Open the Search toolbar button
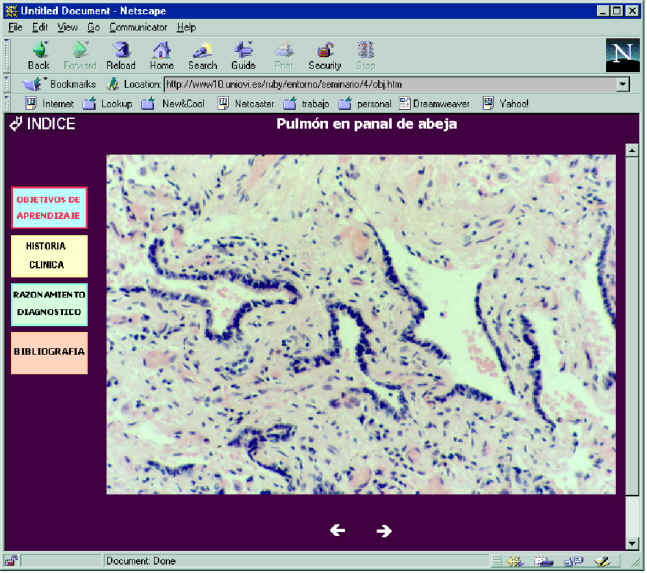 tap(202, 54)
